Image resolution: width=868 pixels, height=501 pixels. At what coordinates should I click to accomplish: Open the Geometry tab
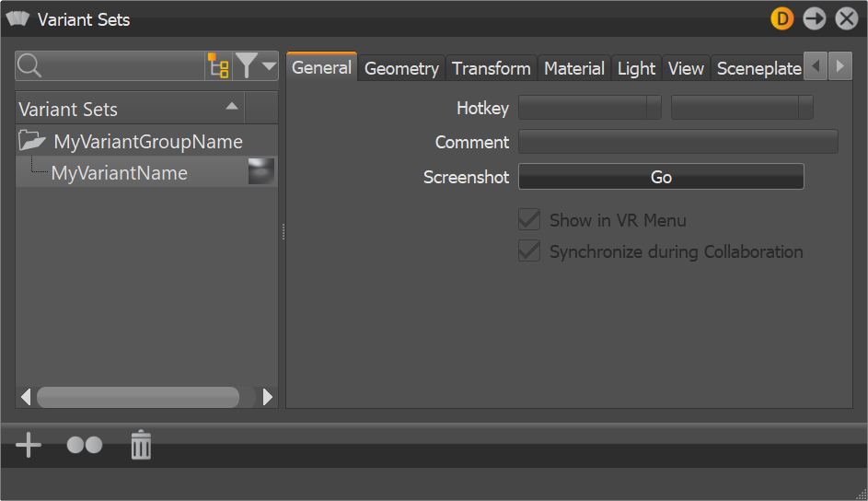pos(401,68)
